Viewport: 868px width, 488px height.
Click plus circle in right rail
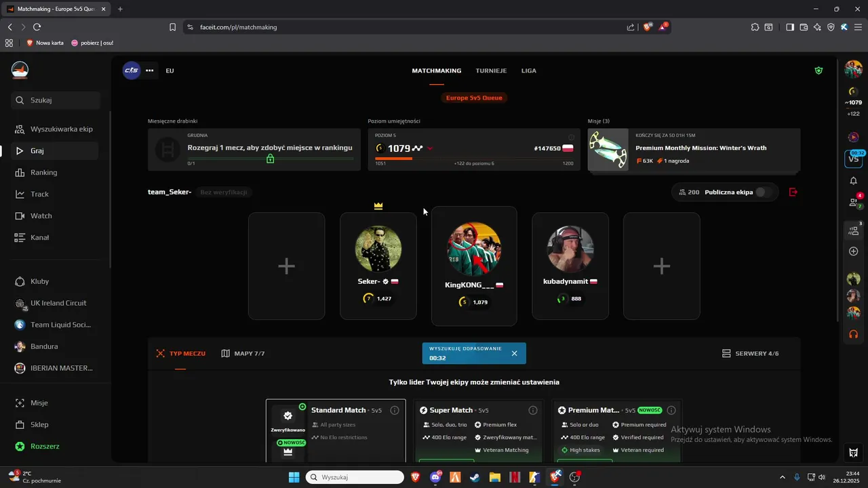[x=854, y=251]
